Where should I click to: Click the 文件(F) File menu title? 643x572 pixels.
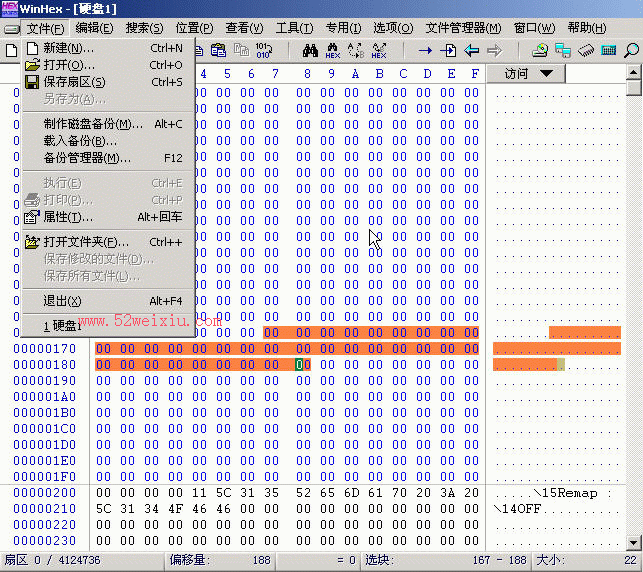[46, 29]
